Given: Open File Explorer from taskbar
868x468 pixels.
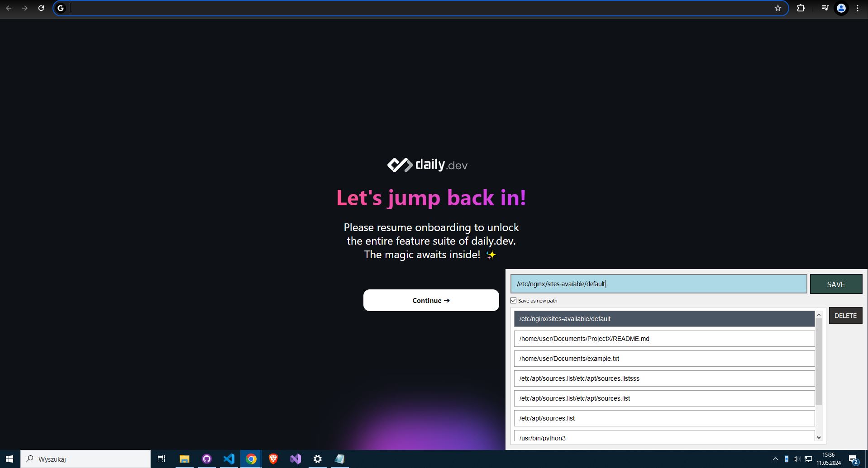Looking at the screenshot, I should 184,459.
